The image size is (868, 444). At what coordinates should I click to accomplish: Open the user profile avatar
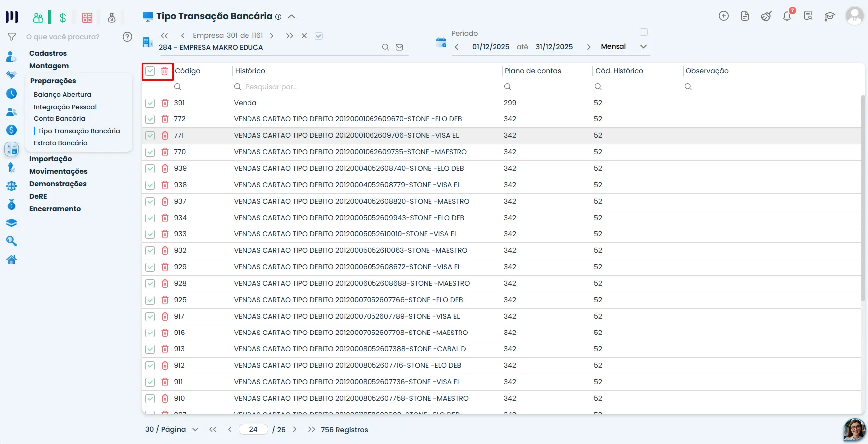855,16
